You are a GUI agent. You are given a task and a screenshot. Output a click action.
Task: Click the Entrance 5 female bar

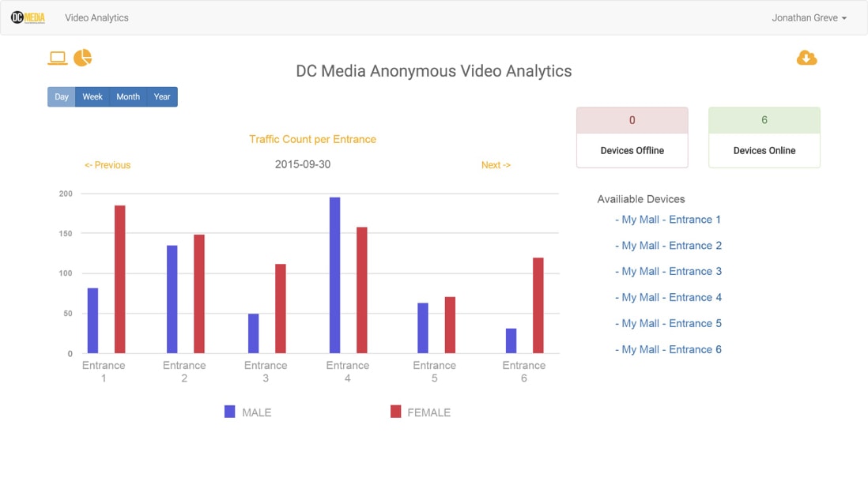click(450, 325)
